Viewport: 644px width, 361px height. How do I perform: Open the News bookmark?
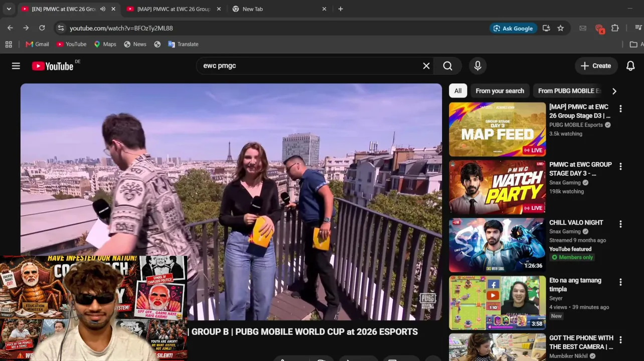[x=135, y=44]
